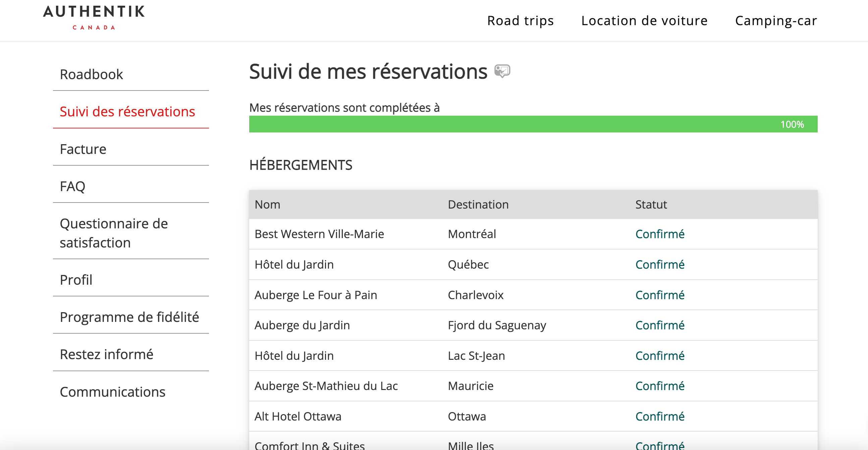The width and height of the screenshot is (868, 450).
Task: Open the Camping-car menu
Action: (776, 21)
